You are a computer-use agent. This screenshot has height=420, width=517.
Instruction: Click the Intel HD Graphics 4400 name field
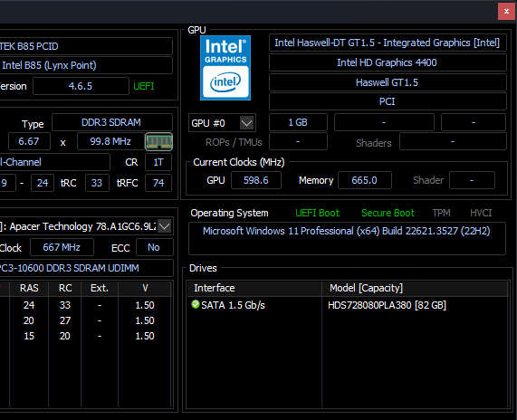tap(388, 62)
